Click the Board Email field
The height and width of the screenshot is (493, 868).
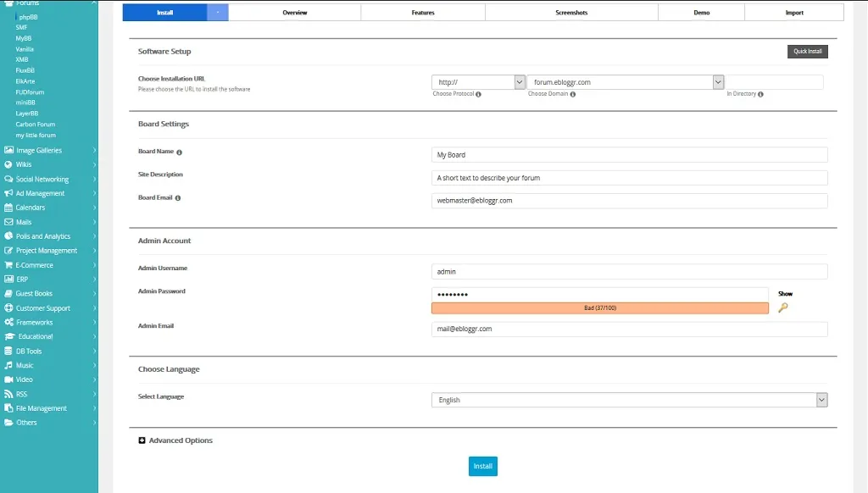(630, 200)
